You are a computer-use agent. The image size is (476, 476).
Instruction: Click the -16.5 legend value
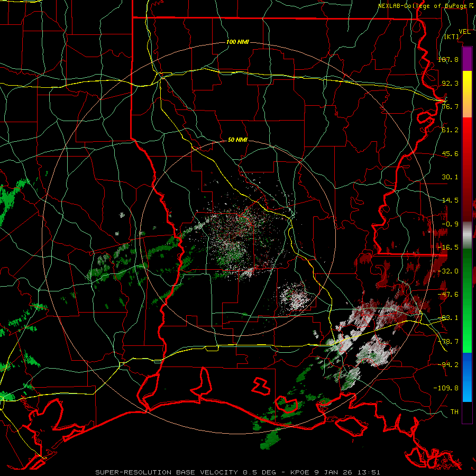point(448,248)
